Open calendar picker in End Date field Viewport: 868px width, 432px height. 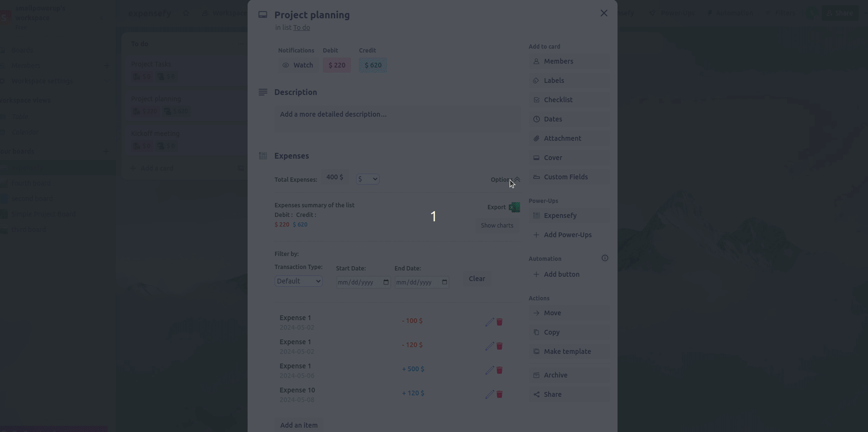click(x=444, y=282)
